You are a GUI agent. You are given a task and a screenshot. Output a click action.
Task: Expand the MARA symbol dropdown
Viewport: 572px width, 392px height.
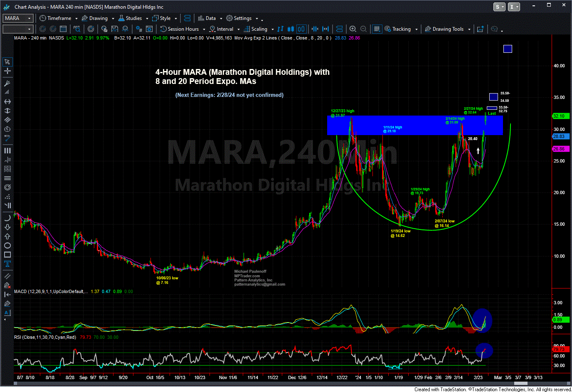click(29, 18)
